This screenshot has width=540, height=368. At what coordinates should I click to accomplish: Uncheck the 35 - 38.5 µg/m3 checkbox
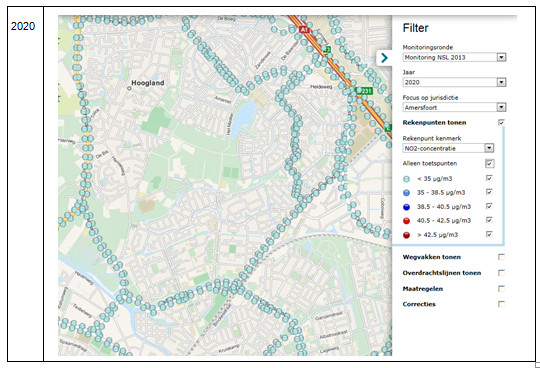(x=489, y=192)
